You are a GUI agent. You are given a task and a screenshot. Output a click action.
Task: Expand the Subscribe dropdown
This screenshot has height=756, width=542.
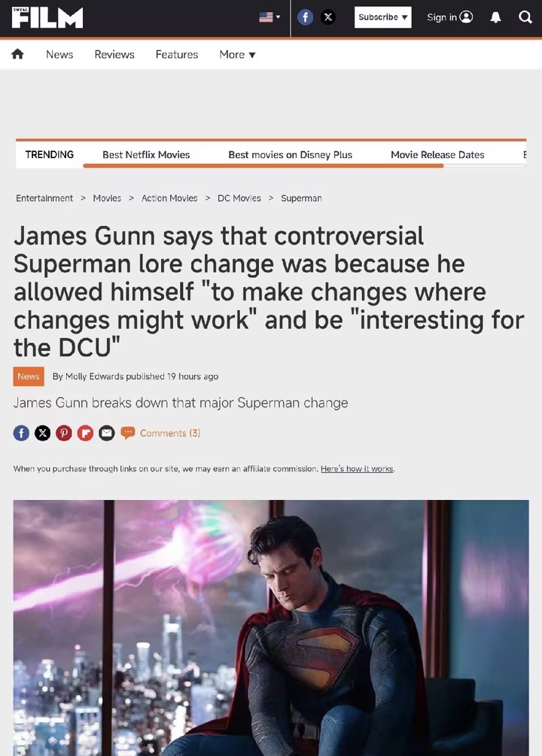coord(383,17)
